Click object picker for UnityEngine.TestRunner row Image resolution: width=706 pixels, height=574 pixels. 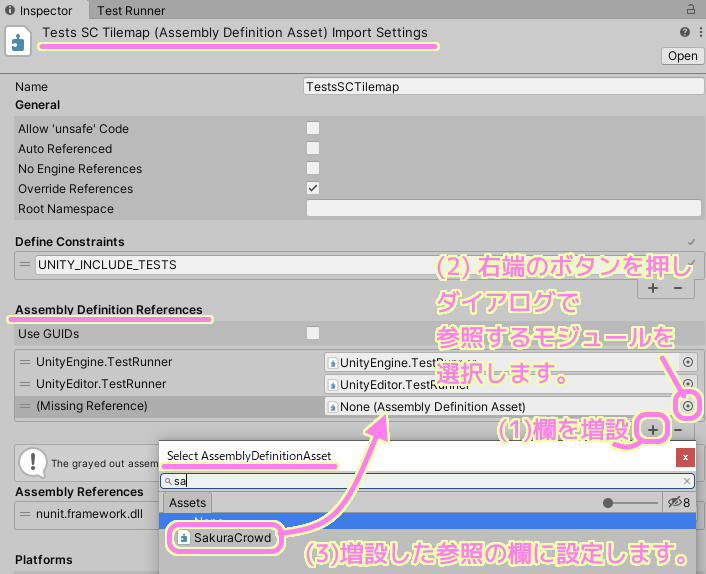688,362
